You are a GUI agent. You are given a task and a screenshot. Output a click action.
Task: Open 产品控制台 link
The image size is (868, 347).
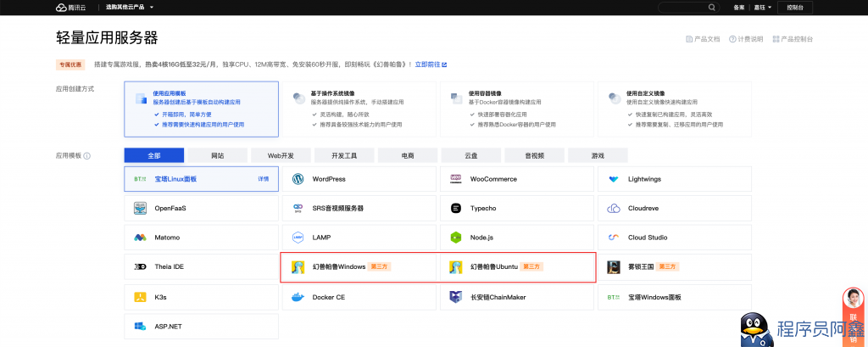[x=793, y=39]
